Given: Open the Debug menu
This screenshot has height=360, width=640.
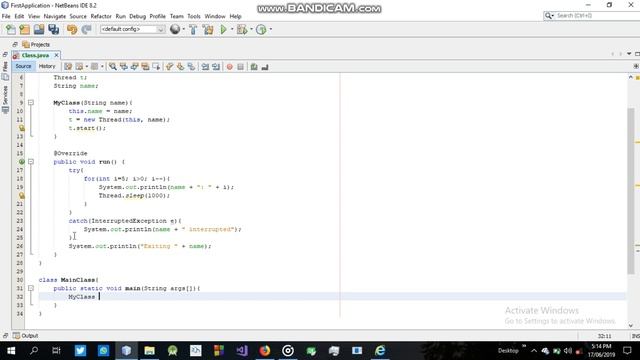Looking at the screenshot, I should (x=138, y=16).
